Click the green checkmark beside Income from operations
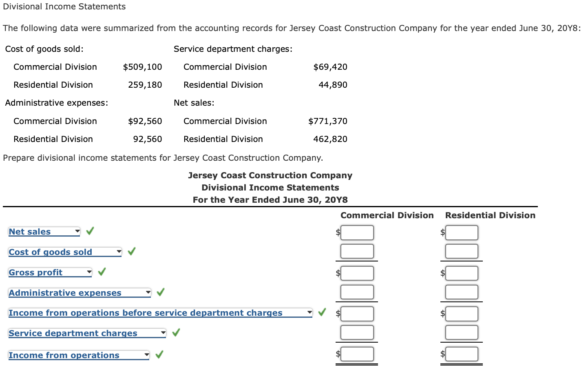Screen dimensions: 588x372 click(158, 354)
